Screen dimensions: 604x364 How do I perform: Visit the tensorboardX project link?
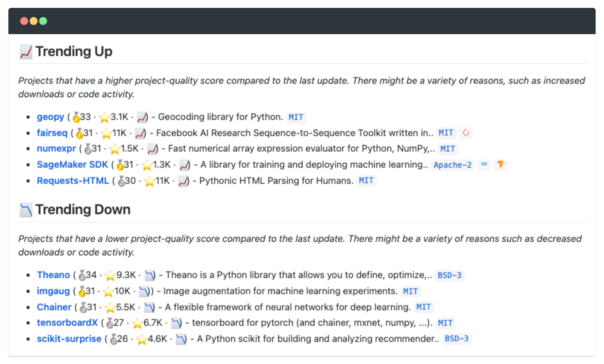pyautogui.click(x=67, y=323)
